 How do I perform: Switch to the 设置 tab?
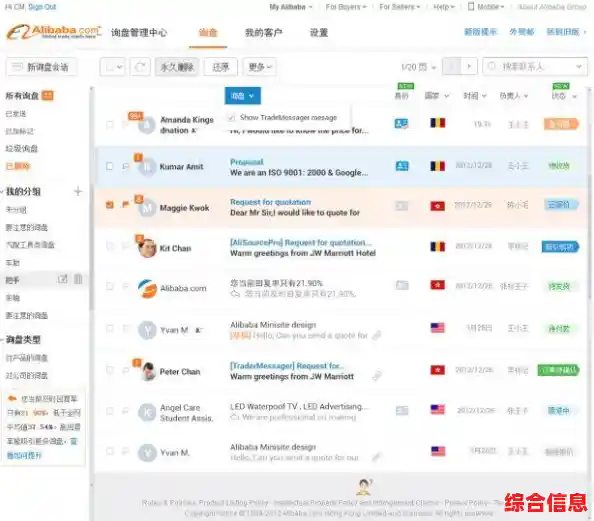click(319, 33)
